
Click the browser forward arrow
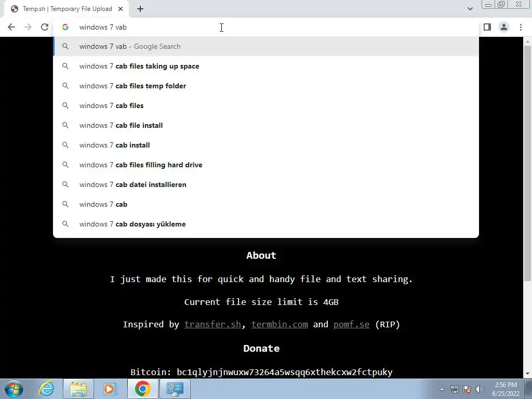28,27
